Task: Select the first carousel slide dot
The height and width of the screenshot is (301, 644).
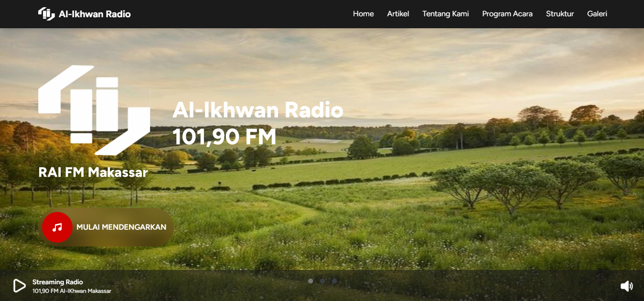Action: tap(311, 281)
